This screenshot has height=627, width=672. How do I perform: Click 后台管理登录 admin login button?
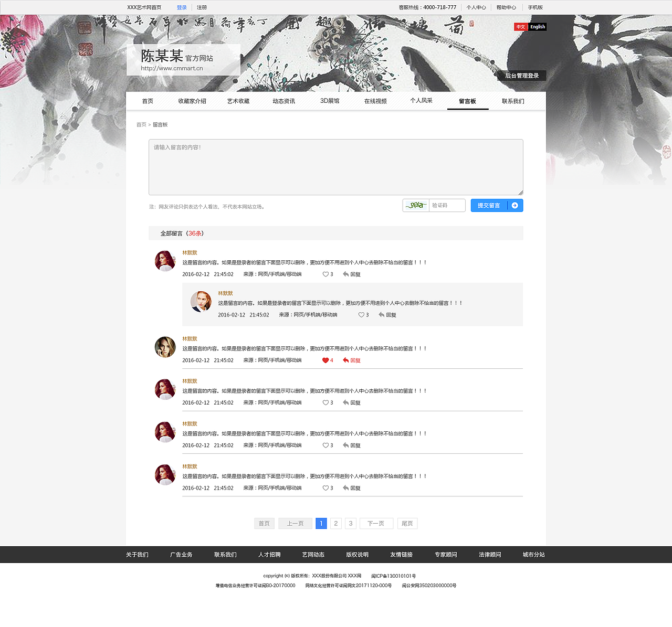point(522,76)
